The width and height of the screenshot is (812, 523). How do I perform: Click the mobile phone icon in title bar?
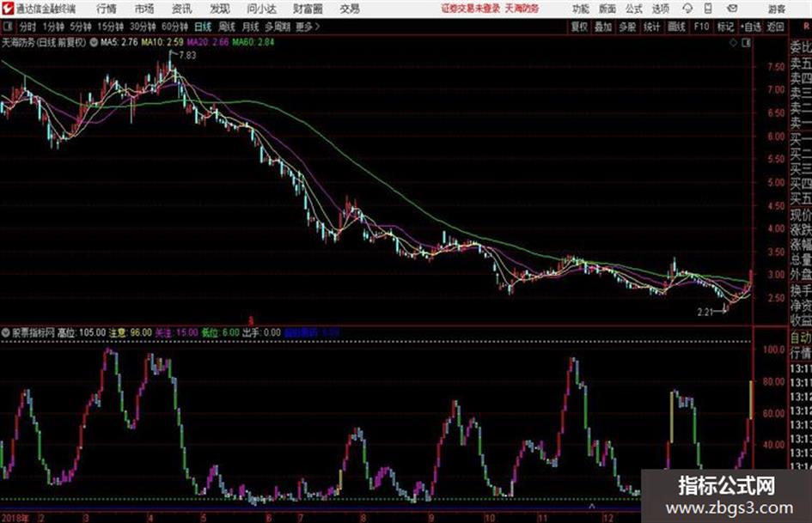[x=708, y=9]
